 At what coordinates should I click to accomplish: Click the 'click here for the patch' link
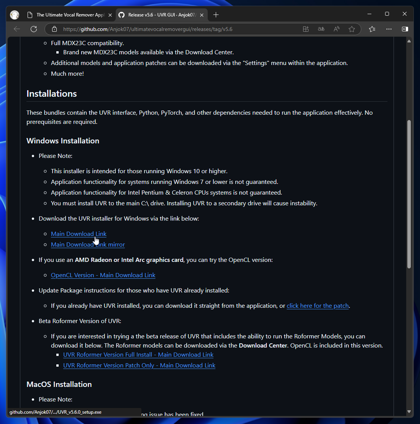tap(318, 306)
